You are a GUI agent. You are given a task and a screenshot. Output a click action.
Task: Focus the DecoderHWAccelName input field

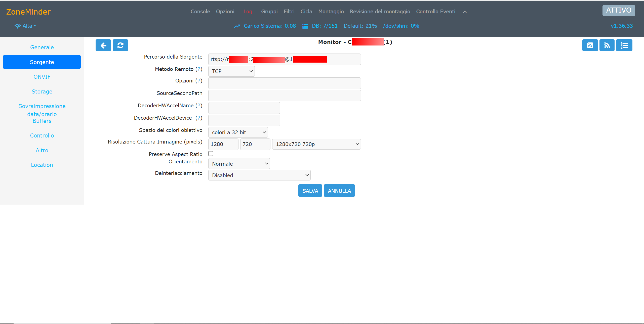pos(244,108)
